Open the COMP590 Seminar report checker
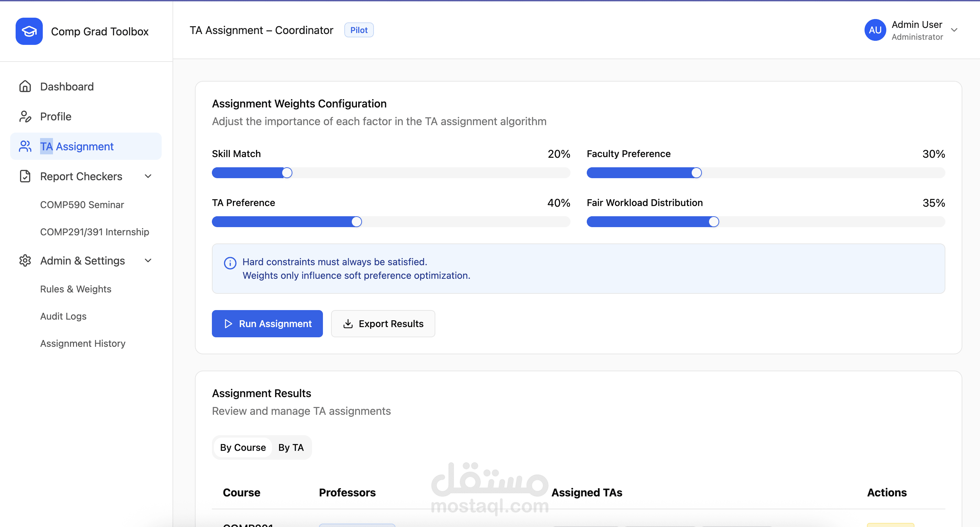 82,205
